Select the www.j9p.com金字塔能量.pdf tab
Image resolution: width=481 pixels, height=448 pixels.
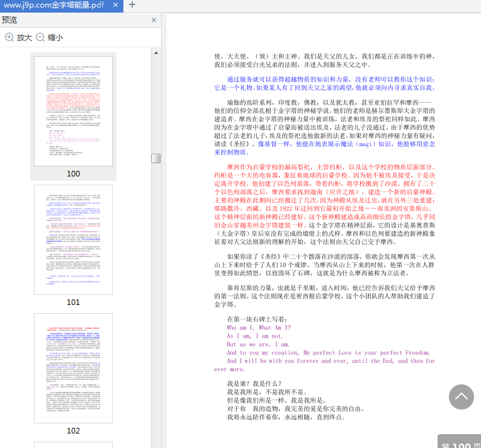click(54, 5)
